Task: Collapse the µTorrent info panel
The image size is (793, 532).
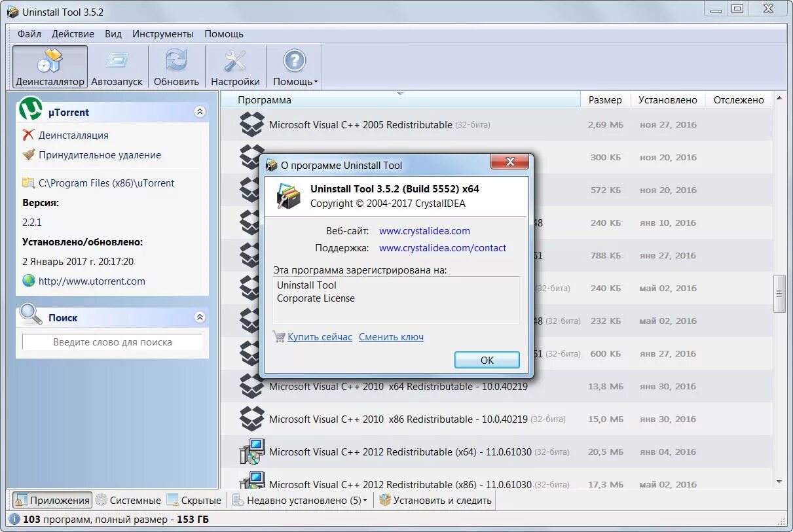Action: tap(200, 113)
